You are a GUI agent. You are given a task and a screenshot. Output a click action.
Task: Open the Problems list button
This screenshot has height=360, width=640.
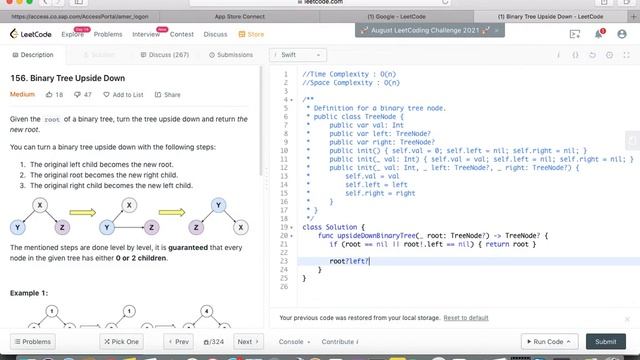pyautogui.click(x=33, y=342)
